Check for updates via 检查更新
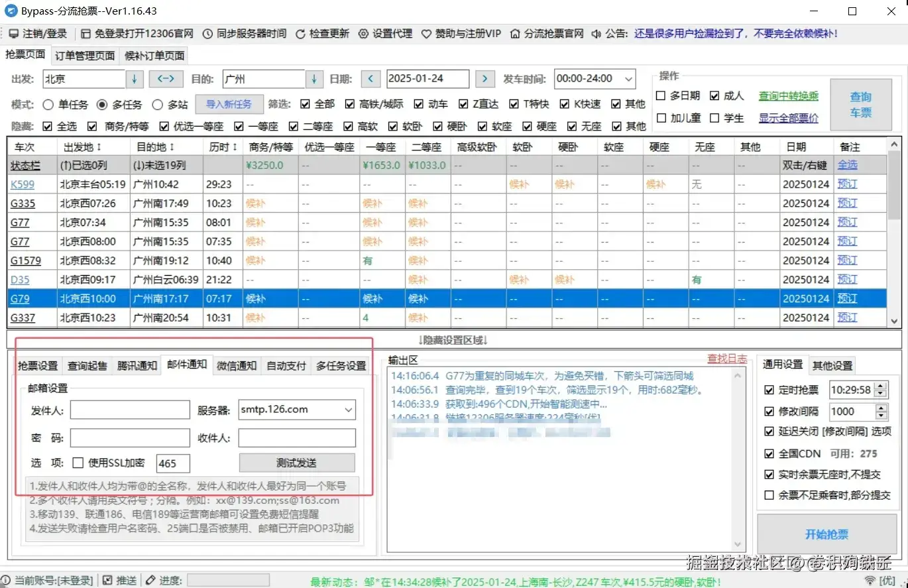The height and width of the screenshot is (588, 908). click(322, 34)
